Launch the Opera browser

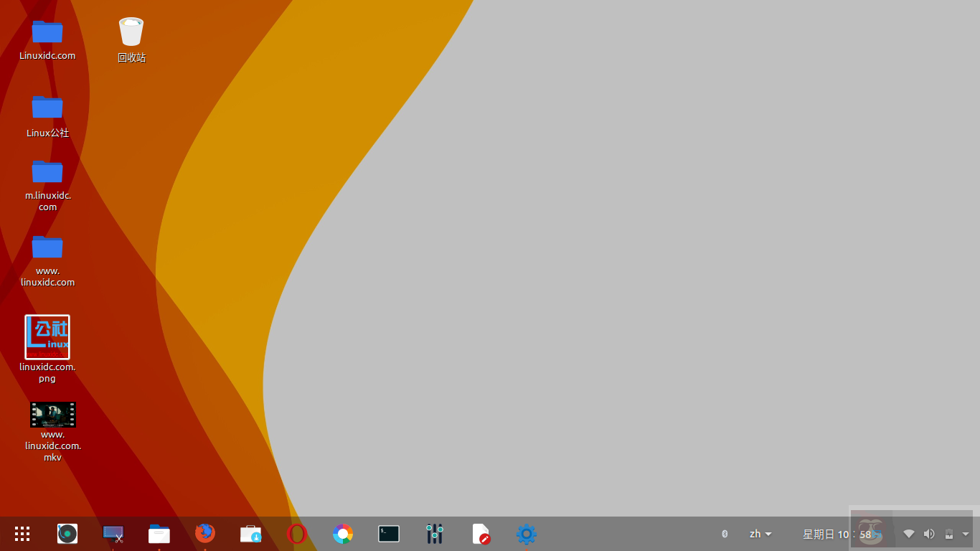tap(296, 534)
